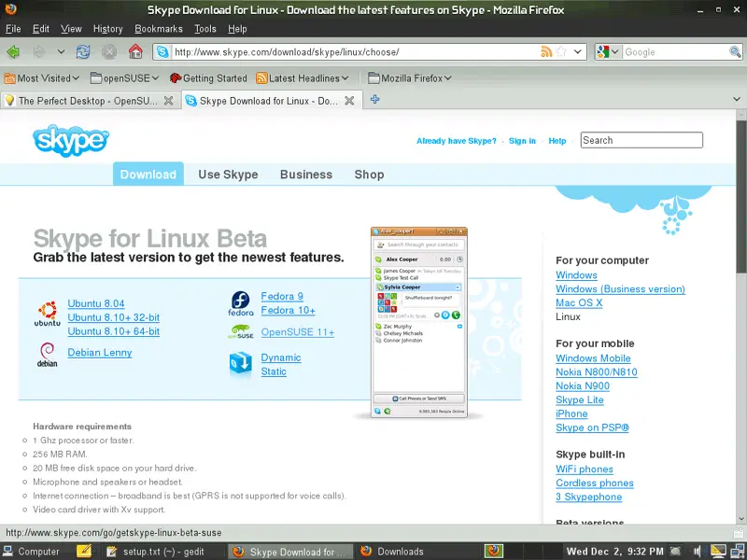
Task: Select the Business navigation tab
Action: (306, 175)
